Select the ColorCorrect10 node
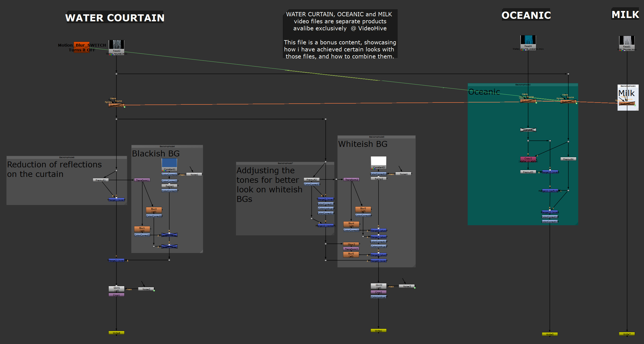Screen dimensions: 644x344 (379, 174)
